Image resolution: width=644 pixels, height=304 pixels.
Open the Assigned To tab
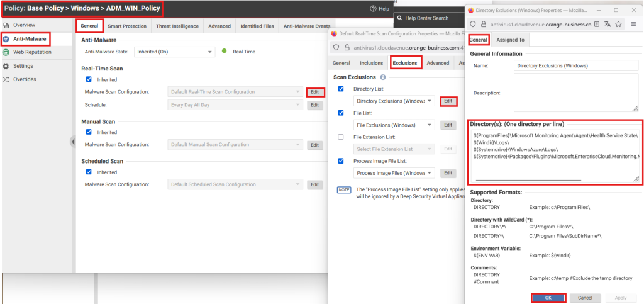coord(512,40)
